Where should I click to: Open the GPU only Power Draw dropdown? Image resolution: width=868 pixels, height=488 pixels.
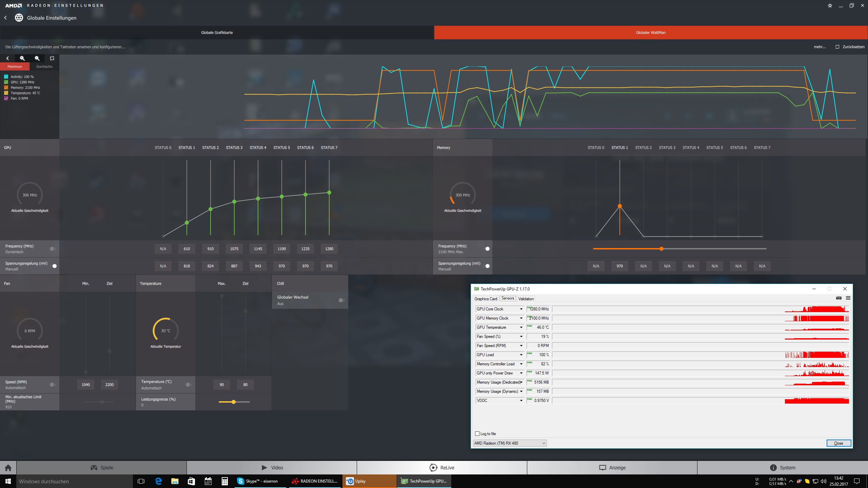(521, 373)
